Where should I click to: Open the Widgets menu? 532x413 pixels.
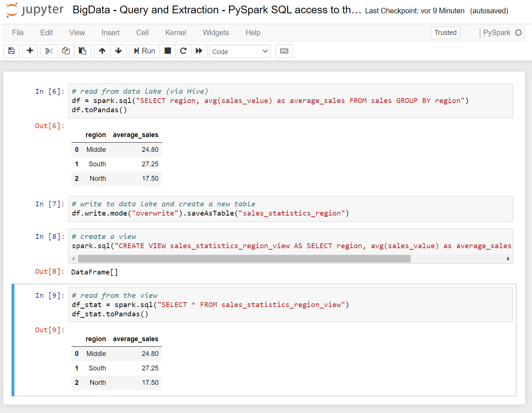pos(216,33)
